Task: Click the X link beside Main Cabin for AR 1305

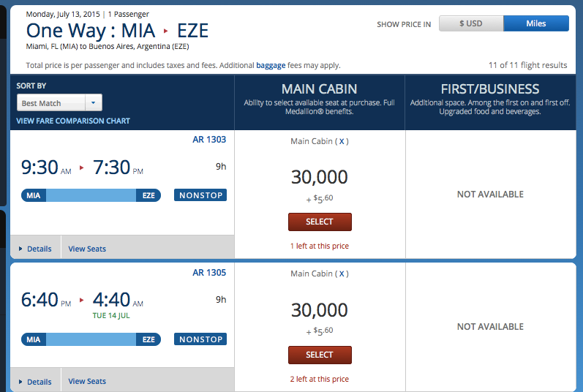Action: click(342, 274)
